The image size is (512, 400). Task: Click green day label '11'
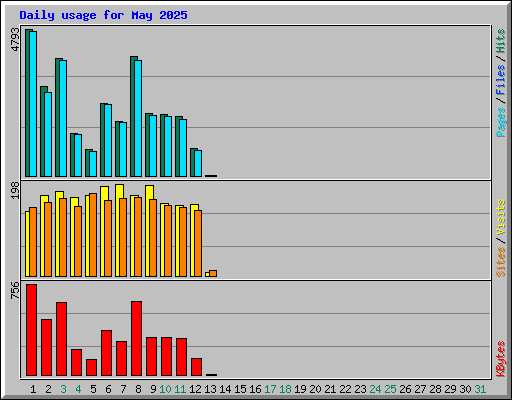tap(180, 389)
